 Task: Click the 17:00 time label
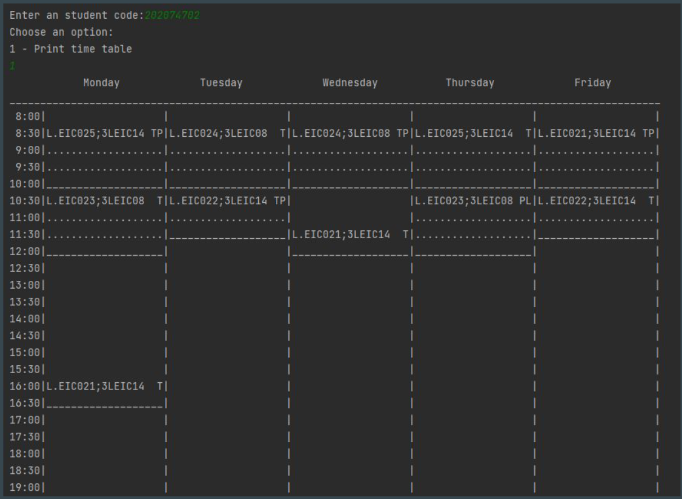25,420
